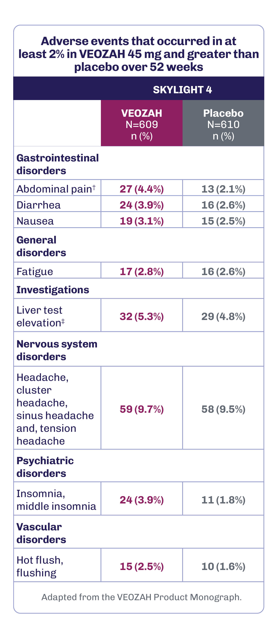Click the General disorders section heading

click(41, 246)
